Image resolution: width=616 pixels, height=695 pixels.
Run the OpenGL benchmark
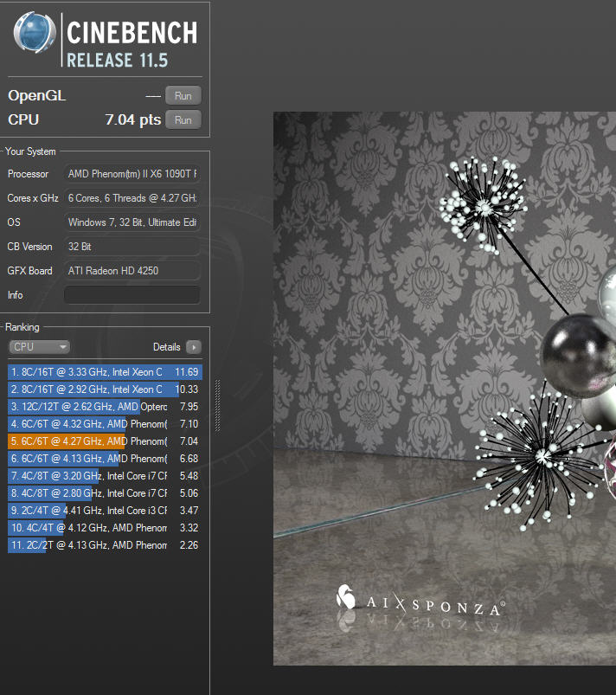pos(183,96)
